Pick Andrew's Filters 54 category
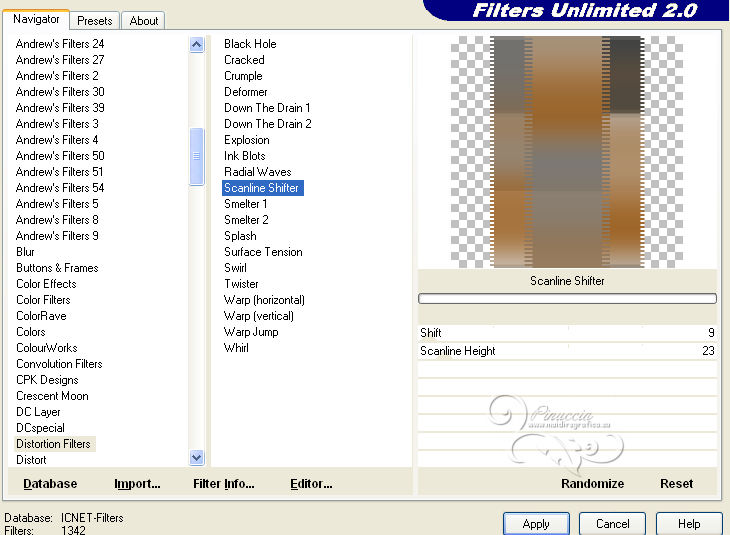The height and width of the screenshot is (535, 730). (60, 188)
